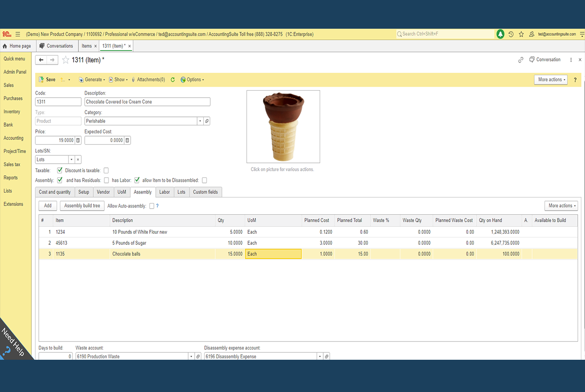This screenshot has height=392, width=585.
Task: Open the save options dropdown arrow next to Save
Action: (x=69, y=80)
